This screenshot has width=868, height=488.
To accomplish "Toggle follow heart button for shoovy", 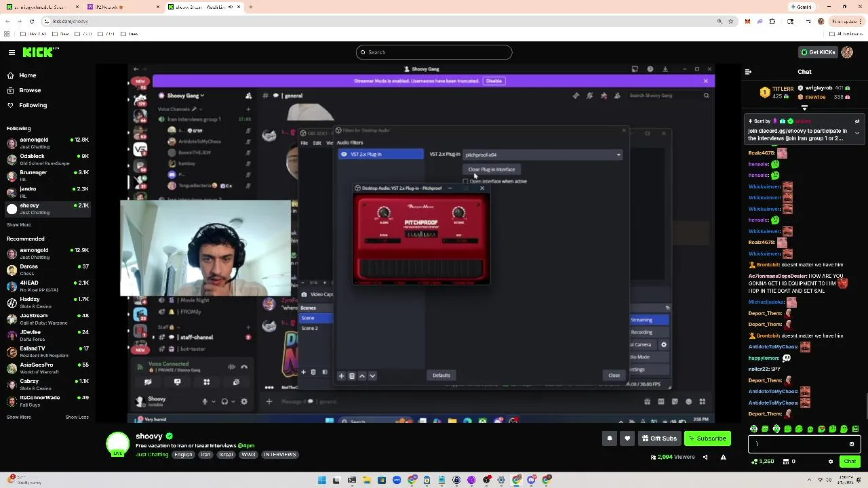I will point(627,439).
